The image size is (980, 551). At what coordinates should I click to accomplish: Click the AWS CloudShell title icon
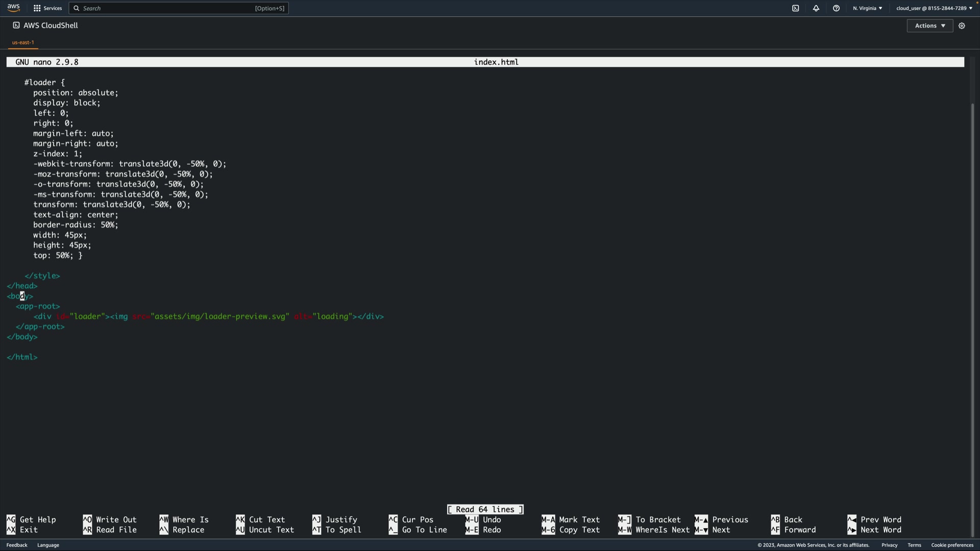tap(16, 25)
